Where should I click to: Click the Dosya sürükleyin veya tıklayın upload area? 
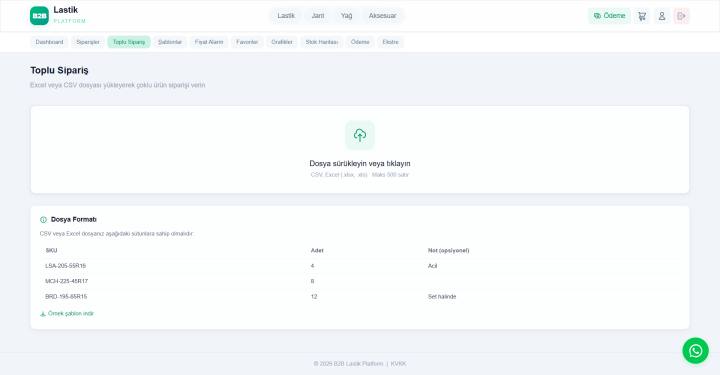(360, 150)
